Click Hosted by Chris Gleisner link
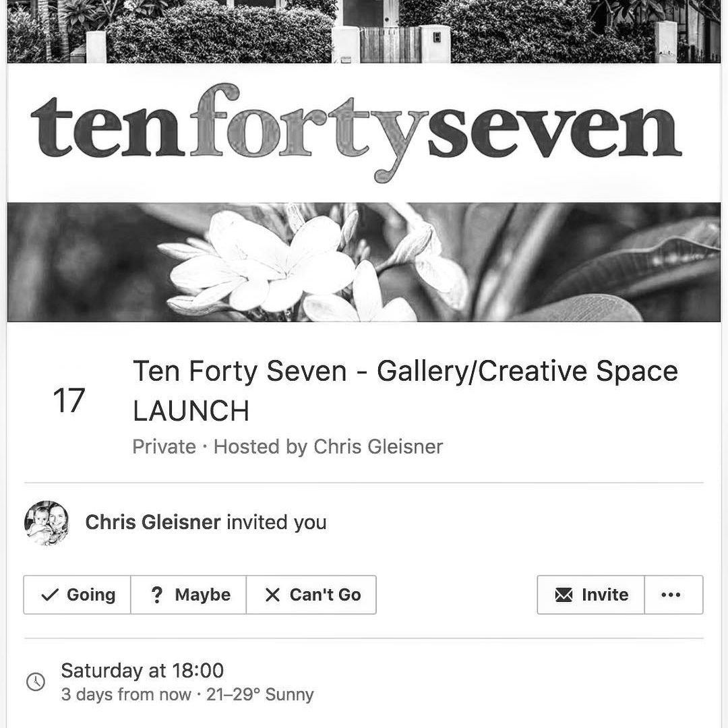Viewport: 728px width, 728px height. pos(328,447)
